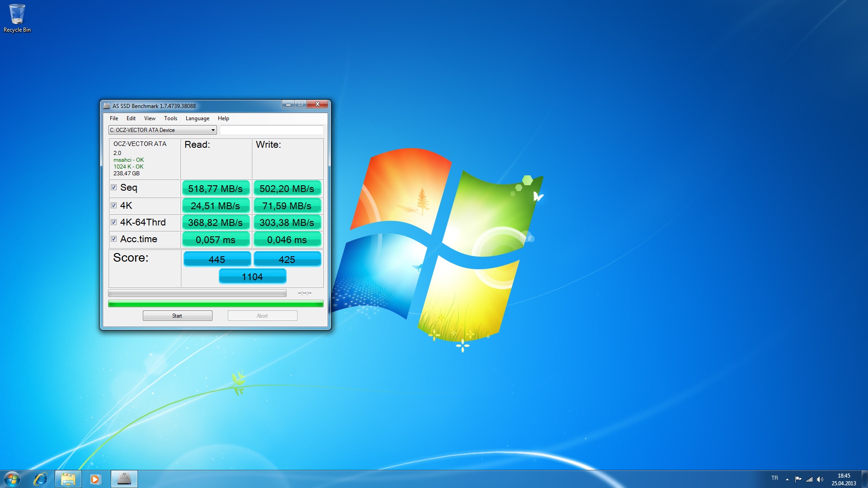Click write access time 0,046 ms
The width and height of the screenshot is (868, 488).
287,239
